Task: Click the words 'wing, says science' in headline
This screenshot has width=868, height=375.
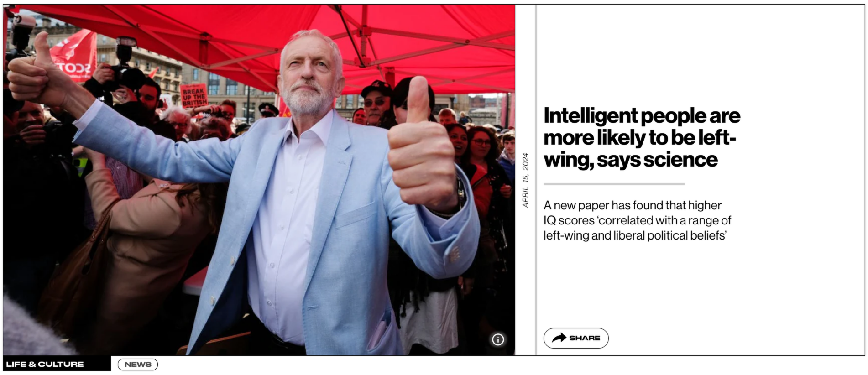Action: click(x=631, y=160)
